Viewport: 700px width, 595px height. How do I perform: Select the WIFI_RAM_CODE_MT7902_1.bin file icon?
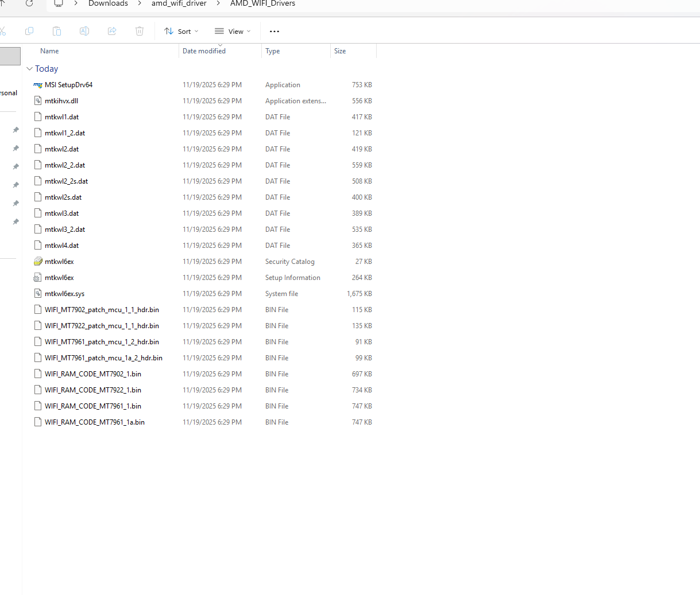(38, 374)
